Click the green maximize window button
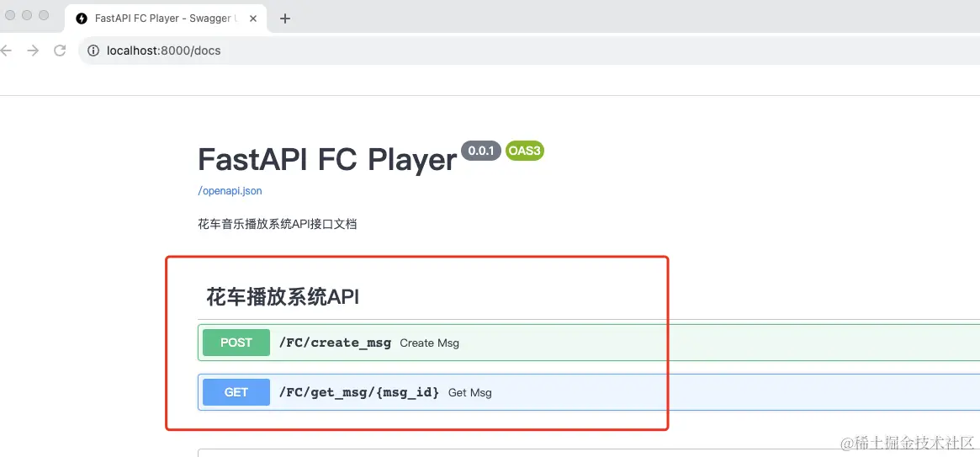Screen dimensions: 980x457 click(44, 15)
